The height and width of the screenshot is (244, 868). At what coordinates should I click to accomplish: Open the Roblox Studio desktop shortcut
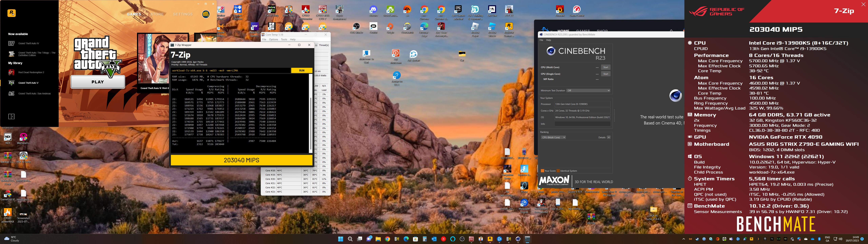(492, 30)
